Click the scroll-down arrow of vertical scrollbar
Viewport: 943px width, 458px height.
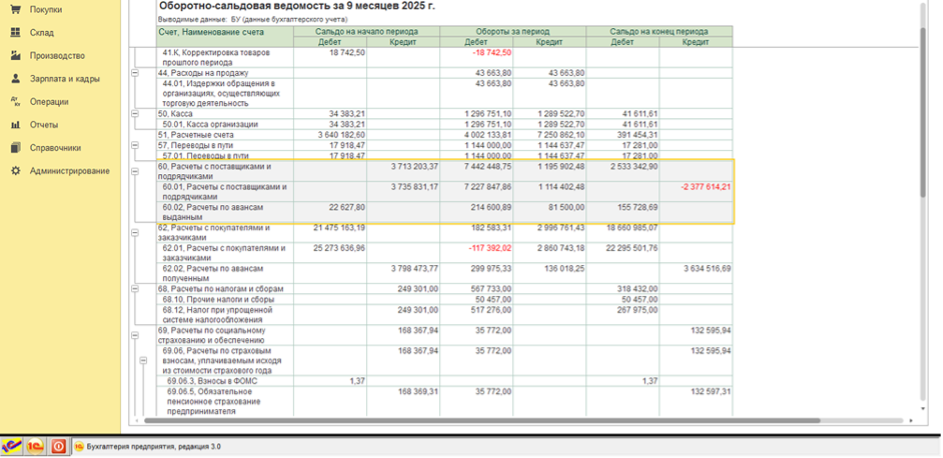pyautogui.click(x=923, y=409)
